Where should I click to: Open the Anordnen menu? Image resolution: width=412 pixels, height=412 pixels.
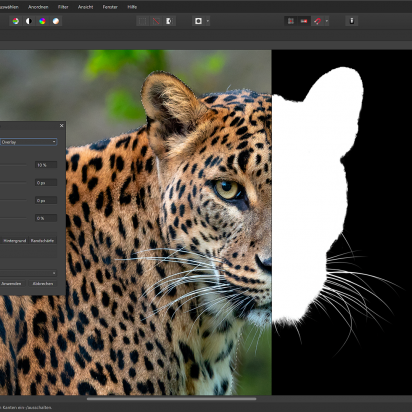(x=38, y=7)
